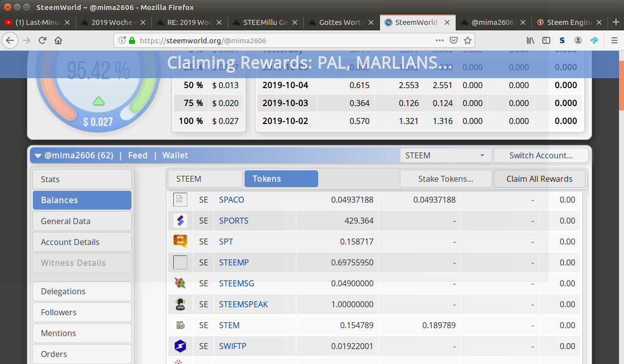The image size is (624, 364).
Task: Open the STEEMSG token link
Action: (x=237, y=283)
